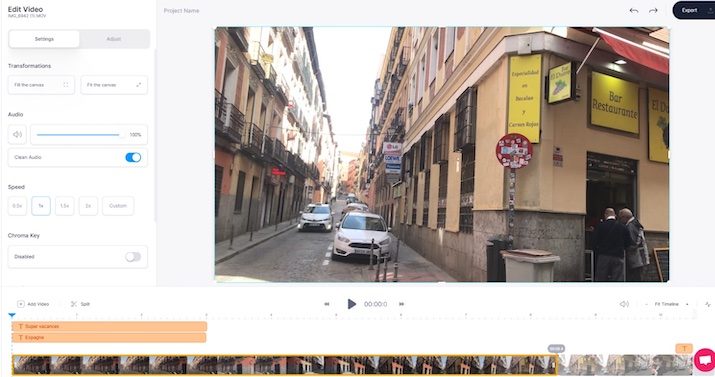715x377 pixels.
Task: Skip forward with the fast-forward icon
Action: (401, 304)
